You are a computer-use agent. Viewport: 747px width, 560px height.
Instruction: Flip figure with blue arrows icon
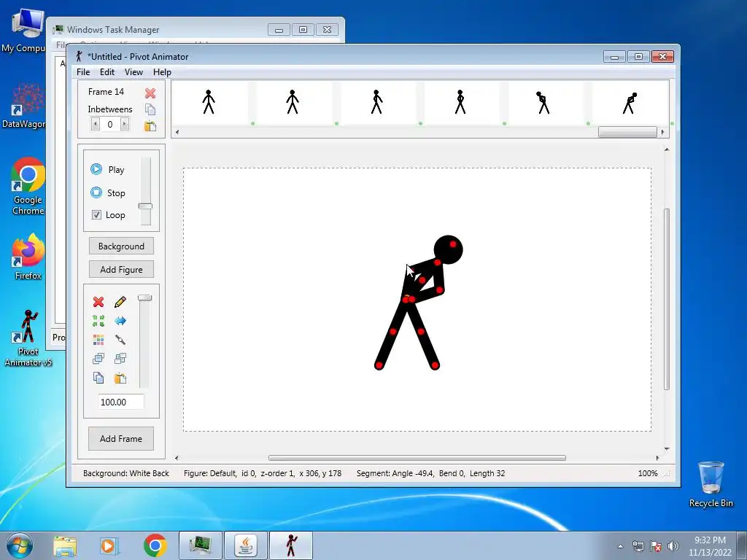[120, 321]
